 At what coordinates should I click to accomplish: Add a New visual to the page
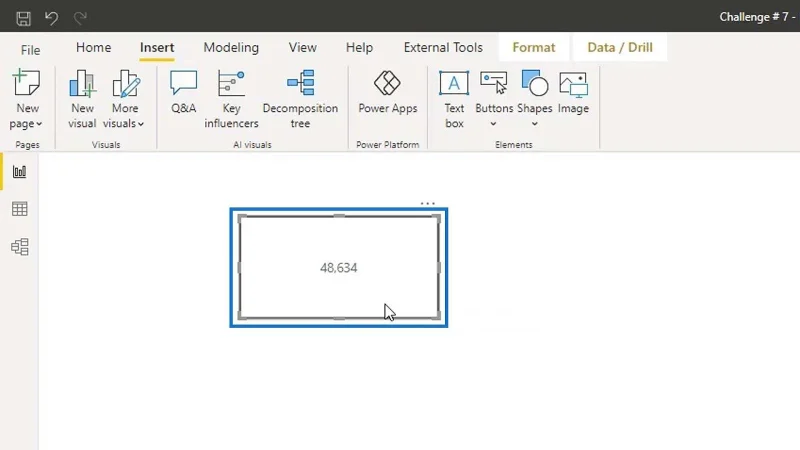(x=82, y=99)
